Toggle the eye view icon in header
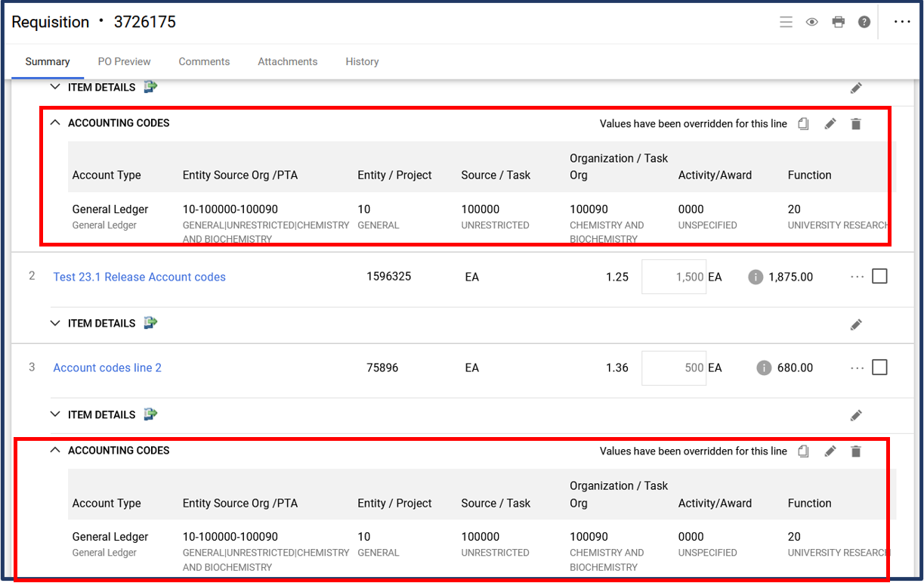924x583 pixels. click(811, 22)
